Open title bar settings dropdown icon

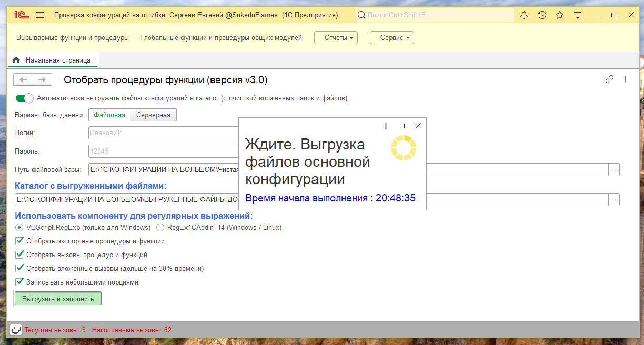coord(578,15)
